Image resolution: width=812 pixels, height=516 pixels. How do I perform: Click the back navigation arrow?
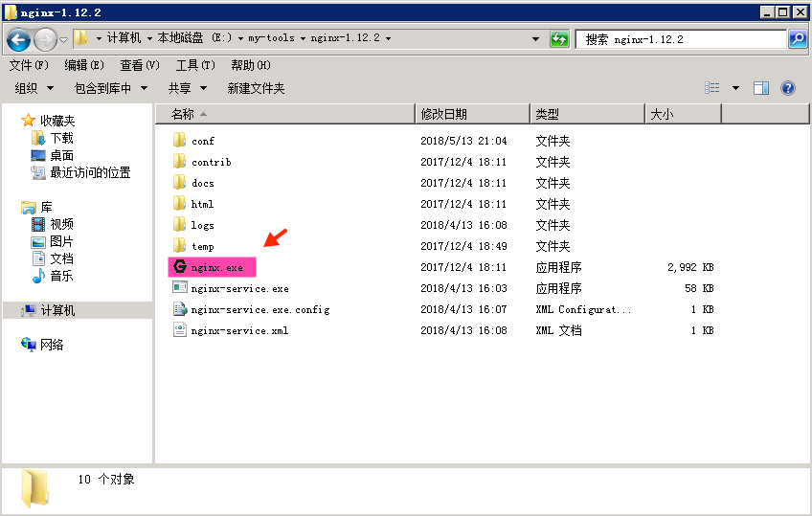click(19, 39)
